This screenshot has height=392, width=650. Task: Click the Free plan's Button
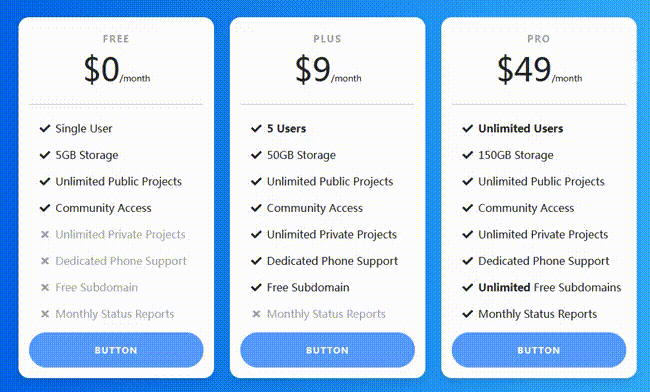pyautogui.click(x=116, y=350)
